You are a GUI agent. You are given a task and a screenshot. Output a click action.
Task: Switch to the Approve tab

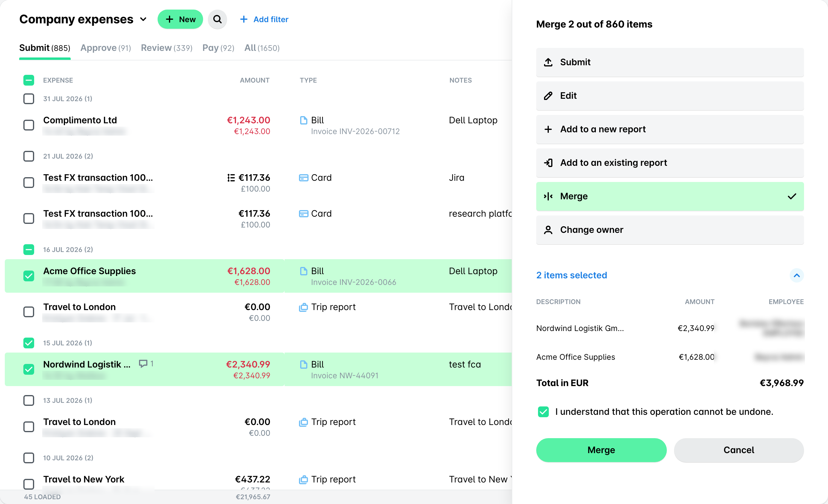pyautogui.click(x=105, y=48)
